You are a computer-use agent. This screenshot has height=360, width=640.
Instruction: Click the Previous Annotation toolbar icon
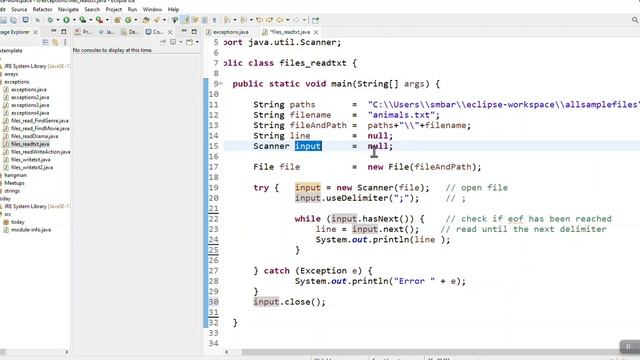(x=243, y=20)
